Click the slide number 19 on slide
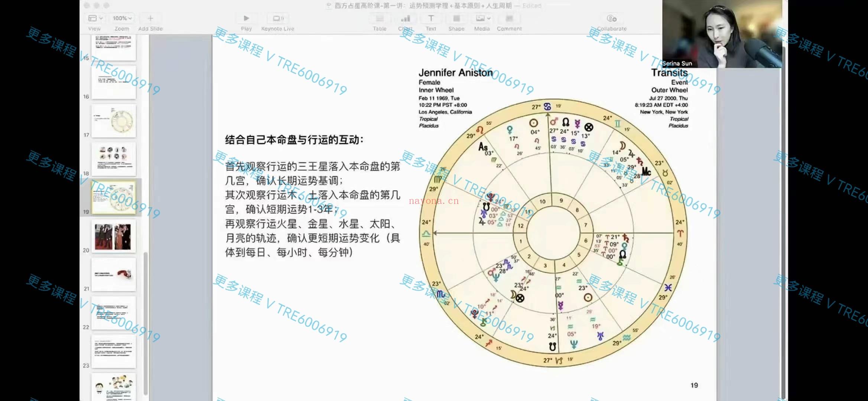 tap(694, 385)
